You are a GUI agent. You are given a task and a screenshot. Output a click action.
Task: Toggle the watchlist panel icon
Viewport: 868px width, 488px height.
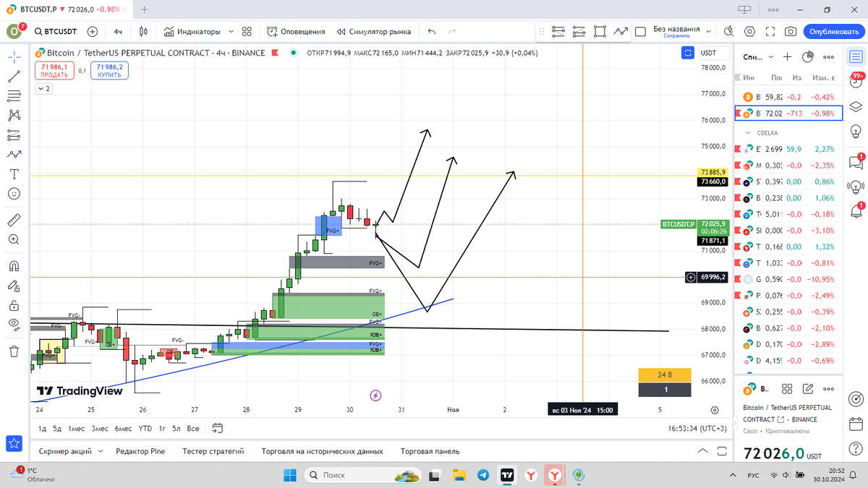tap(856, 56)
